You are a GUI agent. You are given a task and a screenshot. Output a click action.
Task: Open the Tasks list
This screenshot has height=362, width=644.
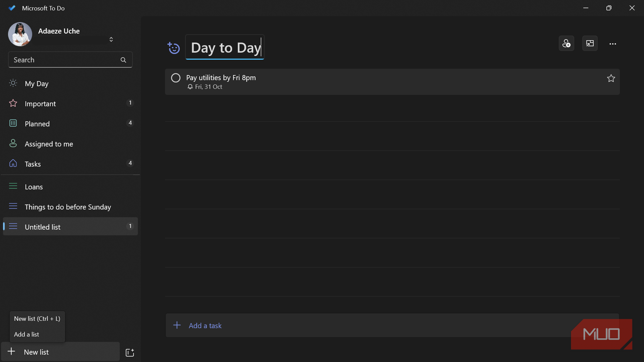pos(70,164)
